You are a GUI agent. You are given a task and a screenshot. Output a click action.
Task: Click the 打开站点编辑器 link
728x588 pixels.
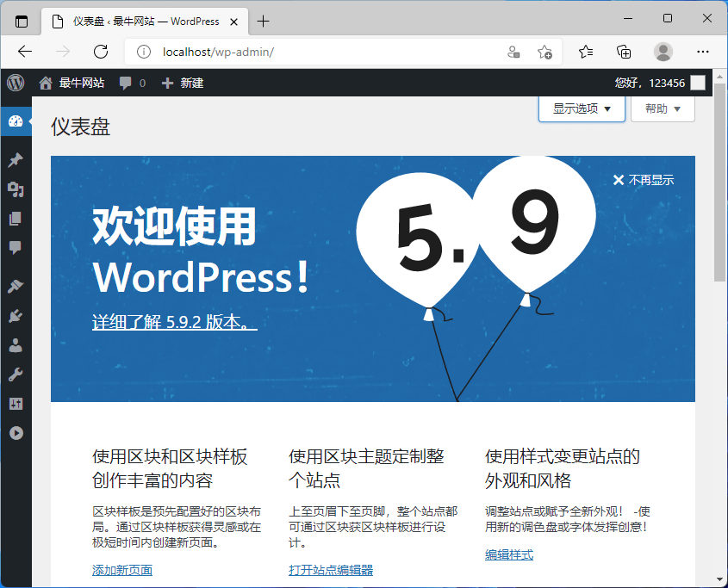click(x=331, y=570)
